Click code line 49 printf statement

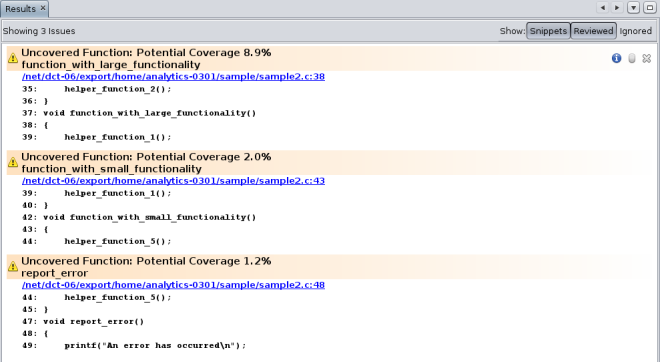point(134,346)
